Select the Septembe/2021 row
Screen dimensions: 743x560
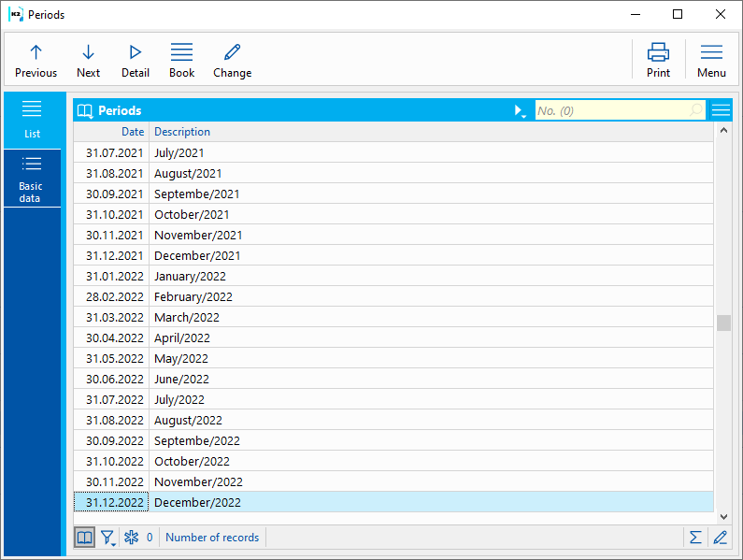click(393, 194)
